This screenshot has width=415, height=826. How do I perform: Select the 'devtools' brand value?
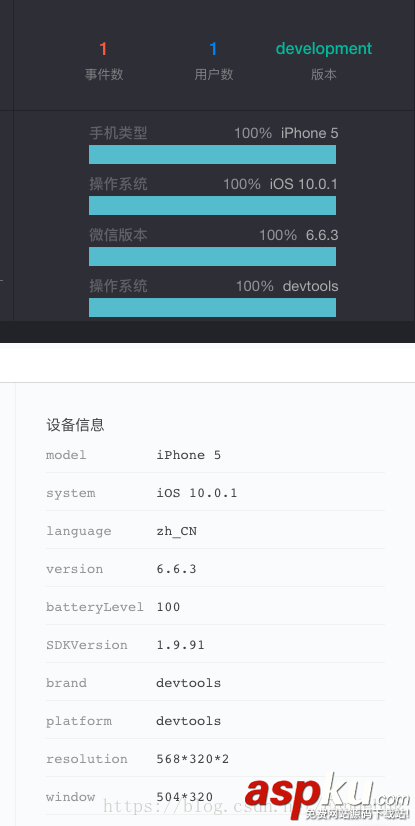(189, 683)
